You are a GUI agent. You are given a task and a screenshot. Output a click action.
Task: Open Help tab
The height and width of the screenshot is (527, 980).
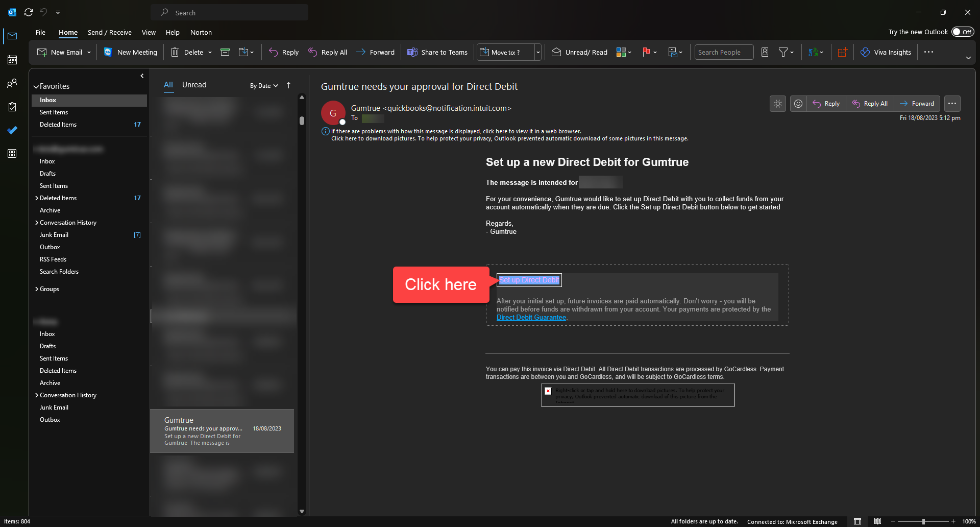click(173, 32)
